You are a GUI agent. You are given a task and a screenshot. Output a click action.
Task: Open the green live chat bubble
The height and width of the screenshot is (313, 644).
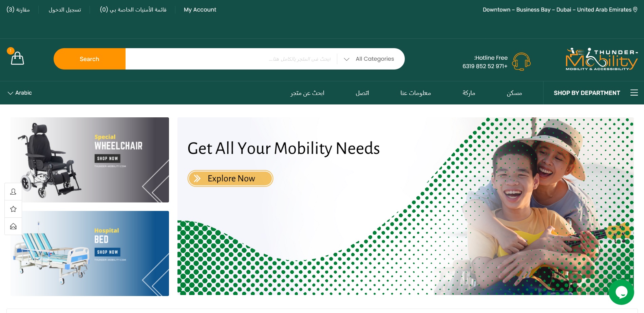pyautogui.click(x=621, y=292)
